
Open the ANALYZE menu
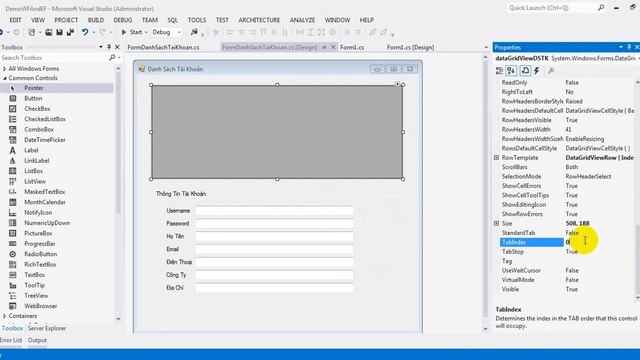[302, 20]
